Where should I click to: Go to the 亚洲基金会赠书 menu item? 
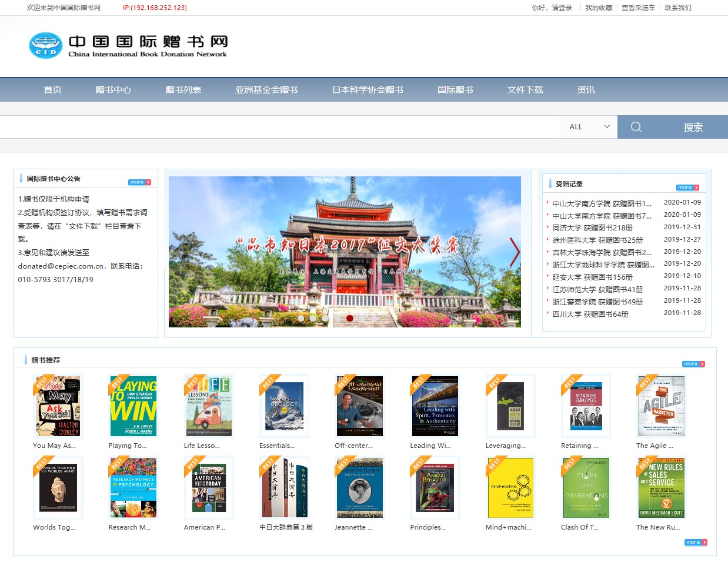(x=266, y=90)
